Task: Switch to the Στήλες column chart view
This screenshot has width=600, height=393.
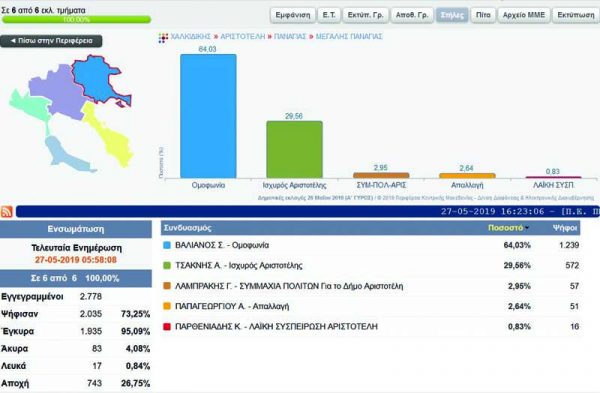Action: click(x=452, y=15)
